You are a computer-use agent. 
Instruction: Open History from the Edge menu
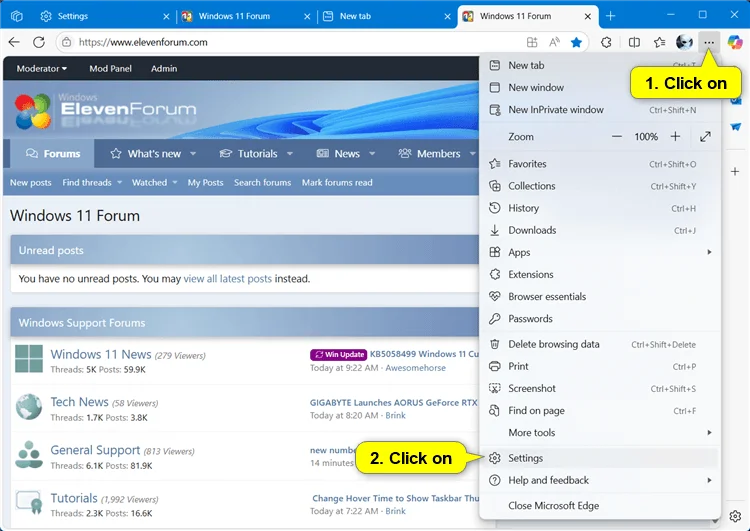[600, 208]
